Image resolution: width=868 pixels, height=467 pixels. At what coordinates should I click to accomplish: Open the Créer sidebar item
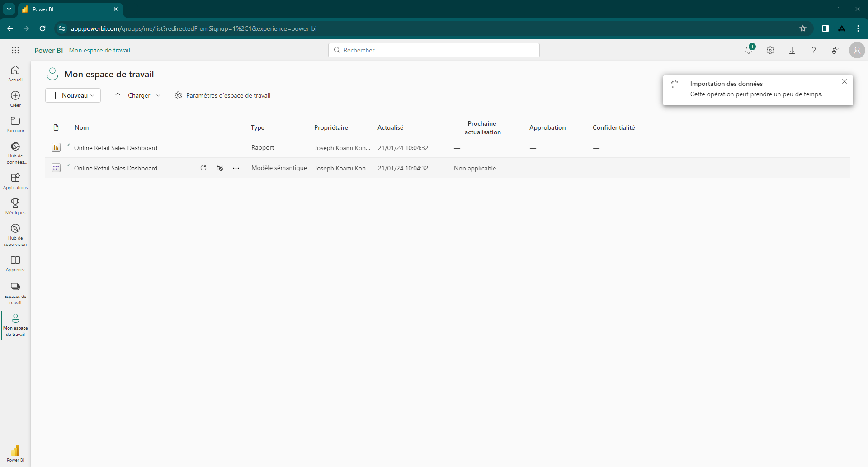[15, 99]
